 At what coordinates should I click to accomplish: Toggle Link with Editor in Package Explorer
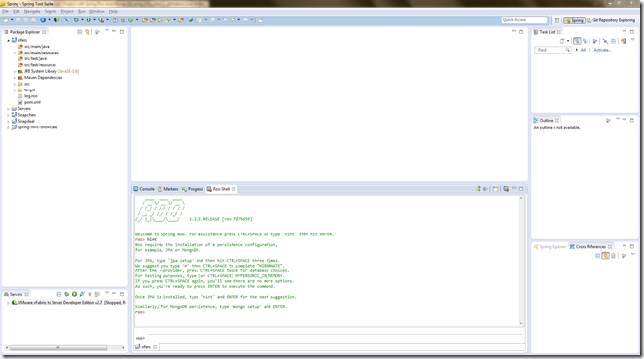point(88,32)
